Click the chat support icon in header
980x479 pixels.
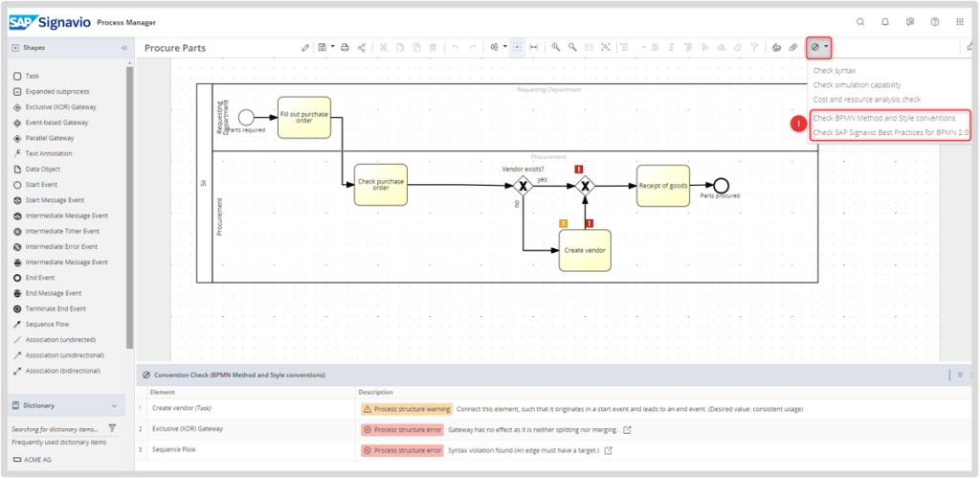coord(910,22)
